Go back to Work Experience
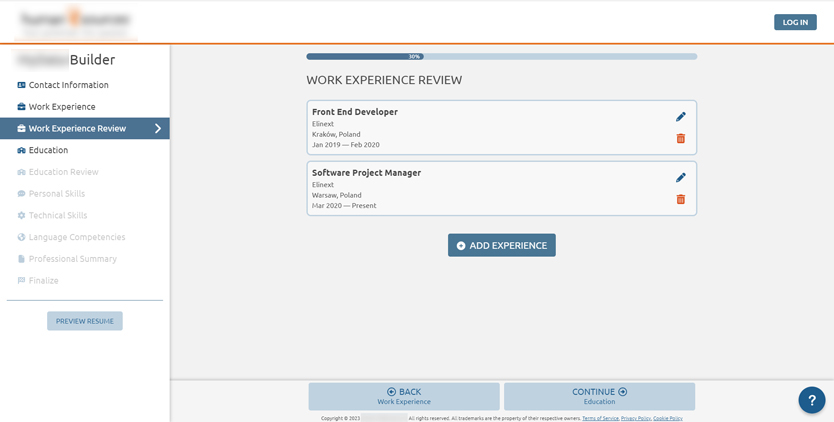The height and width of the screenshot is (422, 834). click(403, 396)
